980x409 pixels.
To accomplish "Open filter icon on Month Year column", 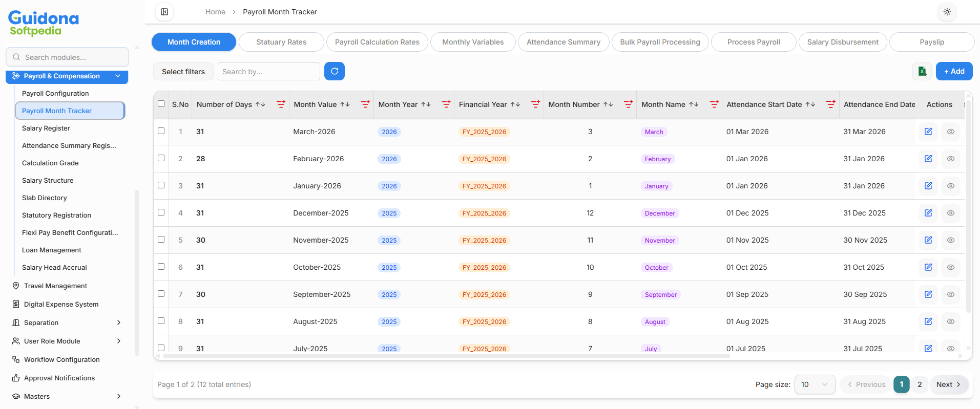I will (x=446, y=104).
